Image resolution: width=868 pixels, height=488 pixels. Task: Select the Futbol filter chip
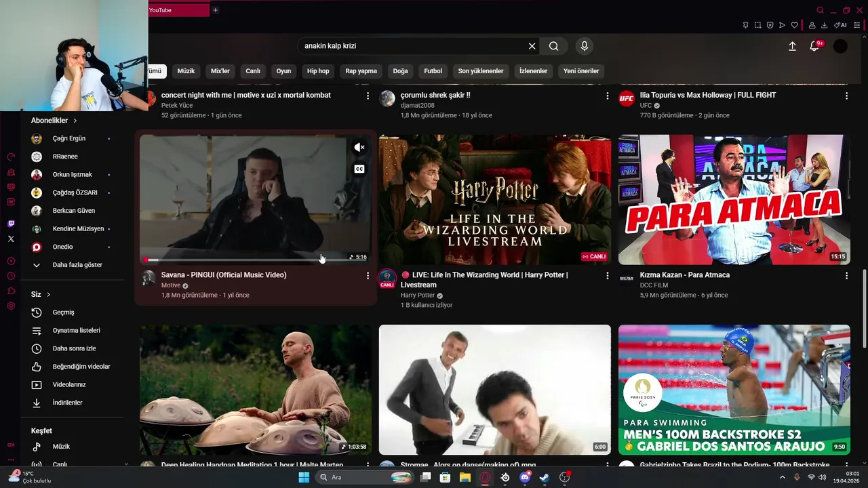pos(433,71)
